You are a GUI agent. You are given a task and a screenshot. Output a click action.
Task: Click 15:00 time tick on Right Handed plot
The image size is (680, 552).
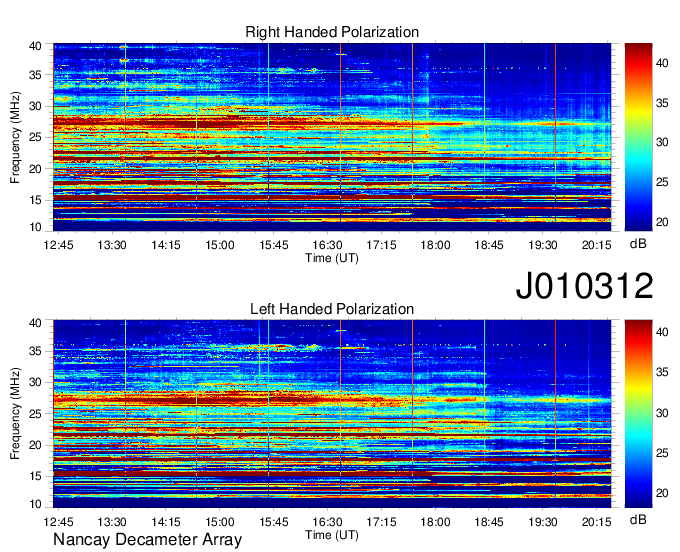pyautogui.click(x=219, y=245)
